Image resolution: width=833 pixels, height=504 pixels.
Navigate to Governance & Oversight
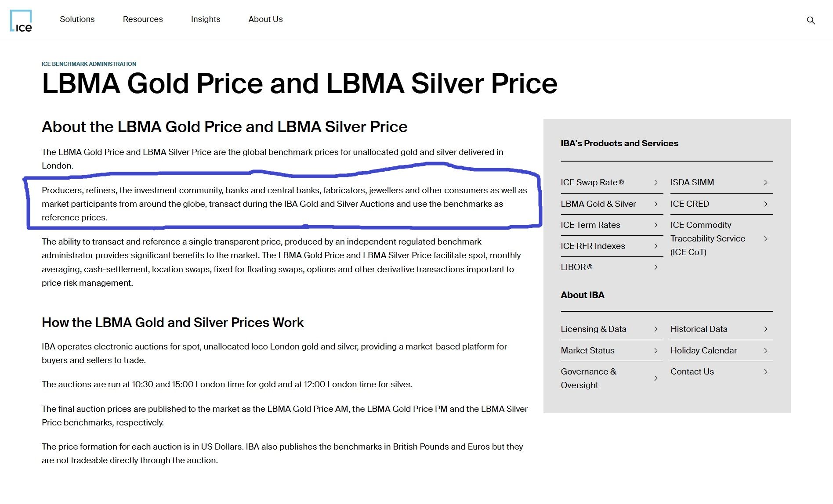click(x=588, y=378)
